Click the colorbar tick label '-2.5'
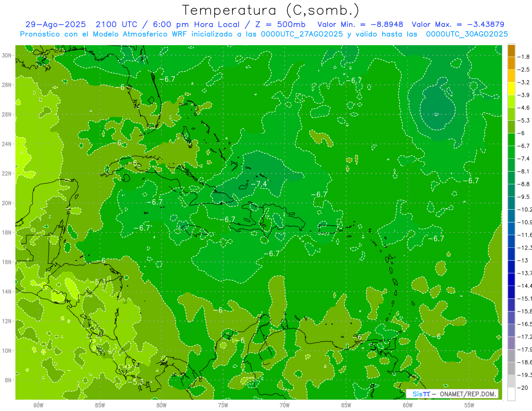The width and height of the screenshot is (532, 411). tap(524, 70)
